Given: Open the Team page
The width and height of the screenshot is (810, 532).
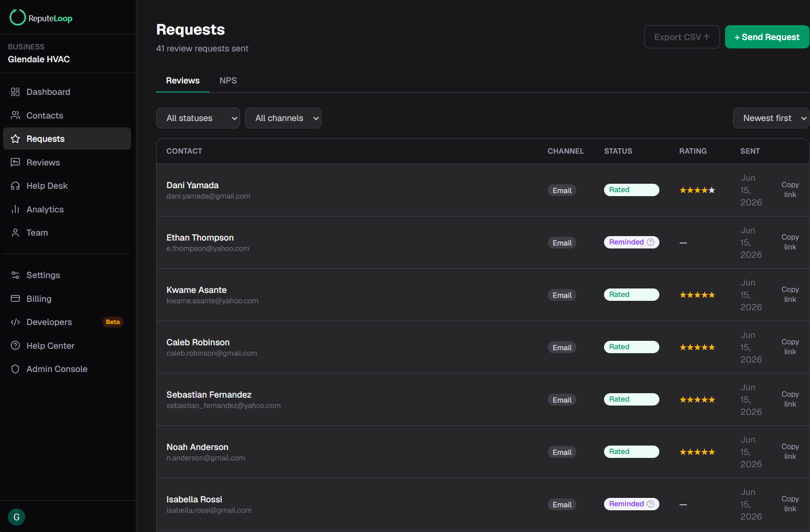Looking at the screenshot, I should pyautogui.click(x=67, y=233).
